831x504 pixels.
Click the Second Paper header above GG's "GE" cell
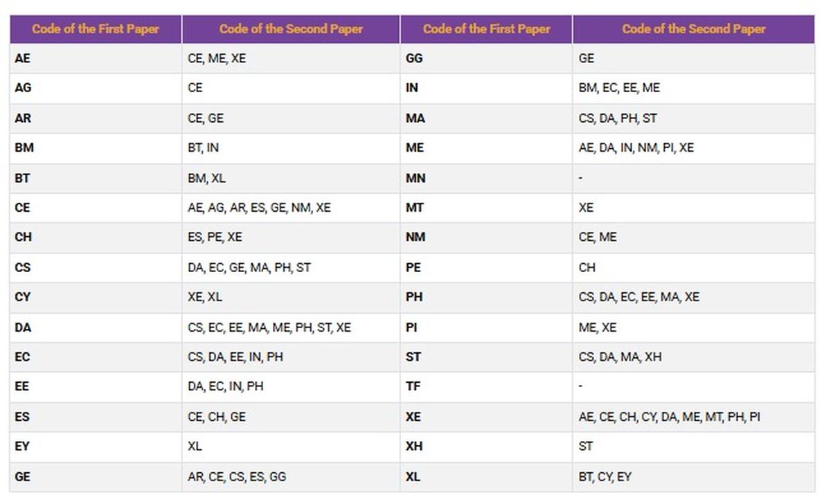693,29
